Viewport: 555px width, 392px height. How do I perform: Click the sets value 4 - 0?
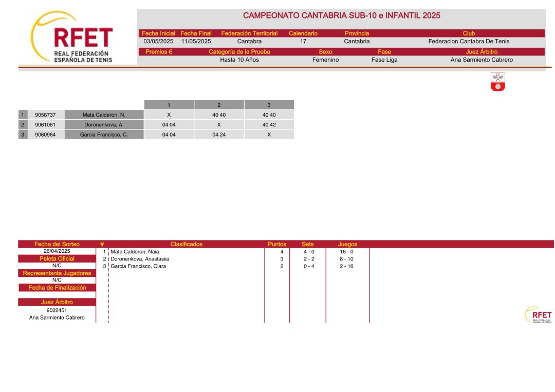pyautogui.click(x=309, y=252)
